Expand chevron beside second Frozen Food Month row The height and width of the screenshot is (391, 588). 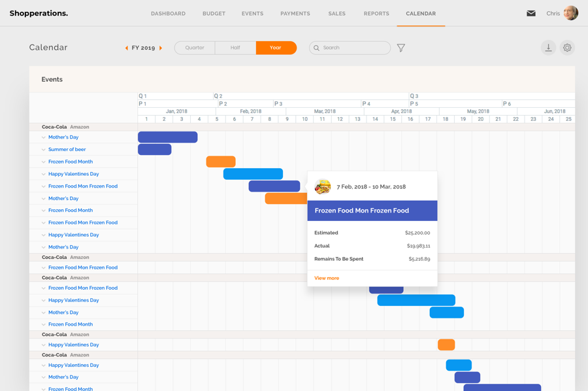44,211
